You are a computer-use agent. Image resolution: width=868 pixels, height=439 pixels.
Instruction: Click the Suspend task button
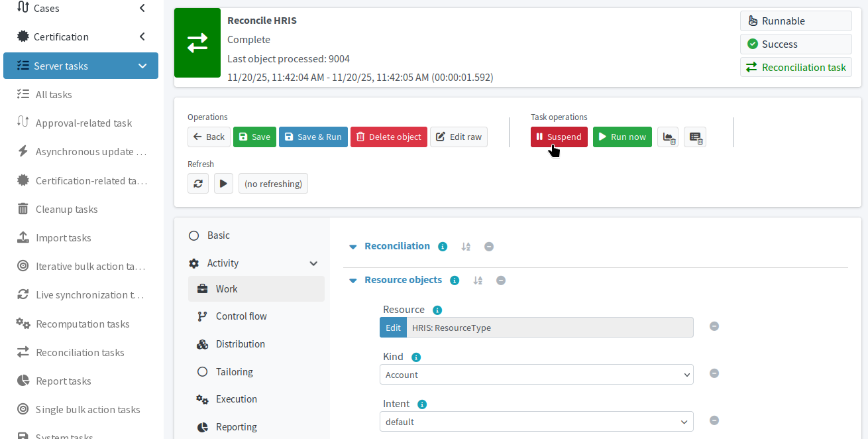559,137
